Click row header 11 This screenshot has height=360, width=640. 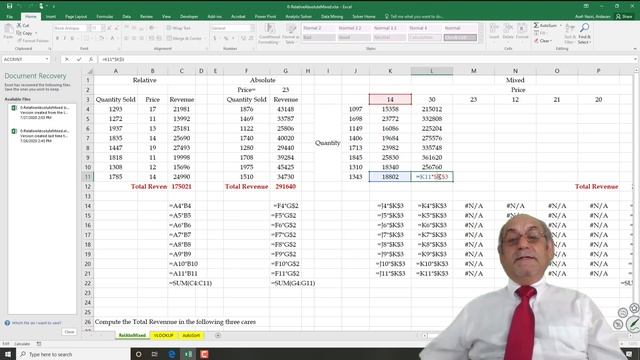click(88, 177)
